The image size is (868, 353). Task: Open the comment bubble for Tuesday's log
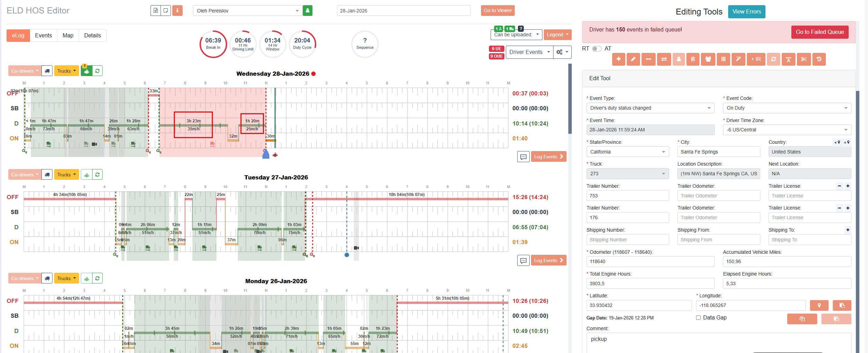click(523, 260)
